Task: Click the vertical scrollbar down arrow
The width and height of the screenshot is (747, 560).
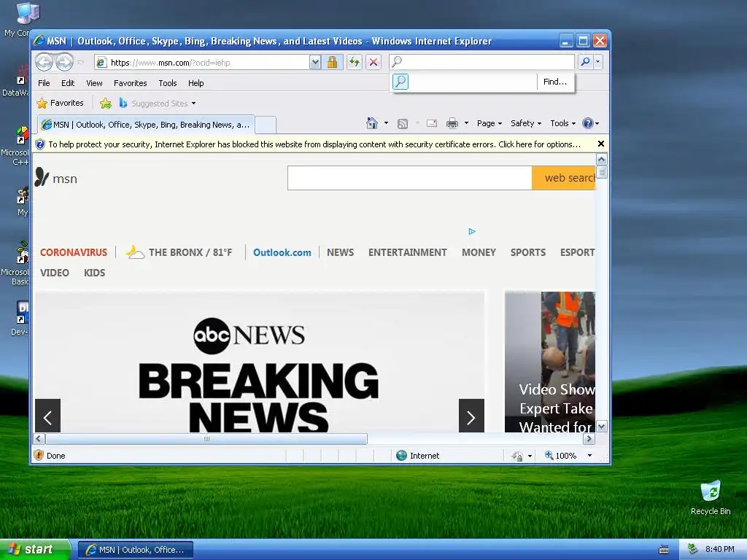Action: [x=602, y=427]
